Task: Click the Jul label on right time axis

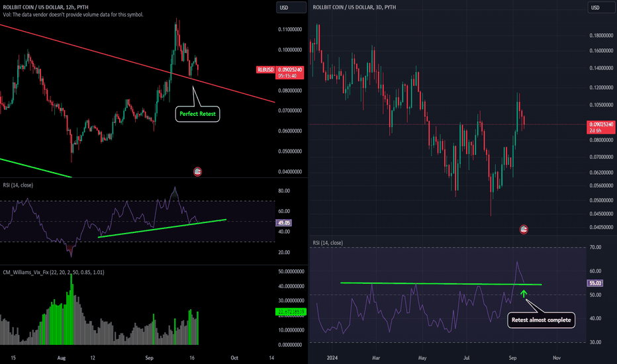Action: click(x=466, y=357)
